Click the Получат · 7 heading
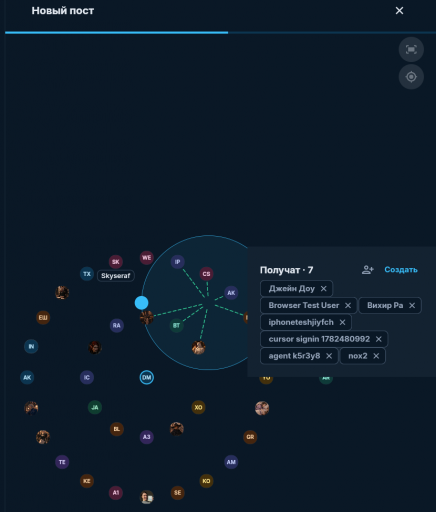This screenshot has height=512, width=436. click(x=286, y=270)
